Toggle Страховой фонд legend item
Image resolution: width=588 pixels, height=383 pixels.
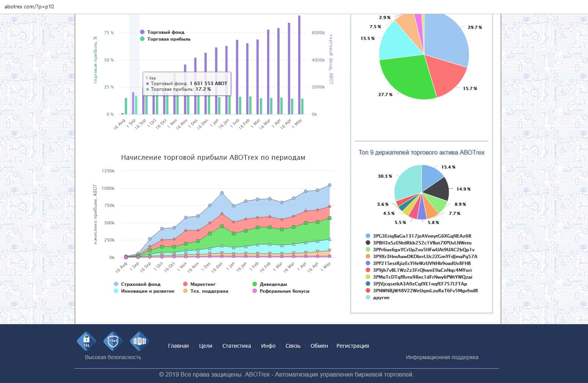click(x=137, y=284)
